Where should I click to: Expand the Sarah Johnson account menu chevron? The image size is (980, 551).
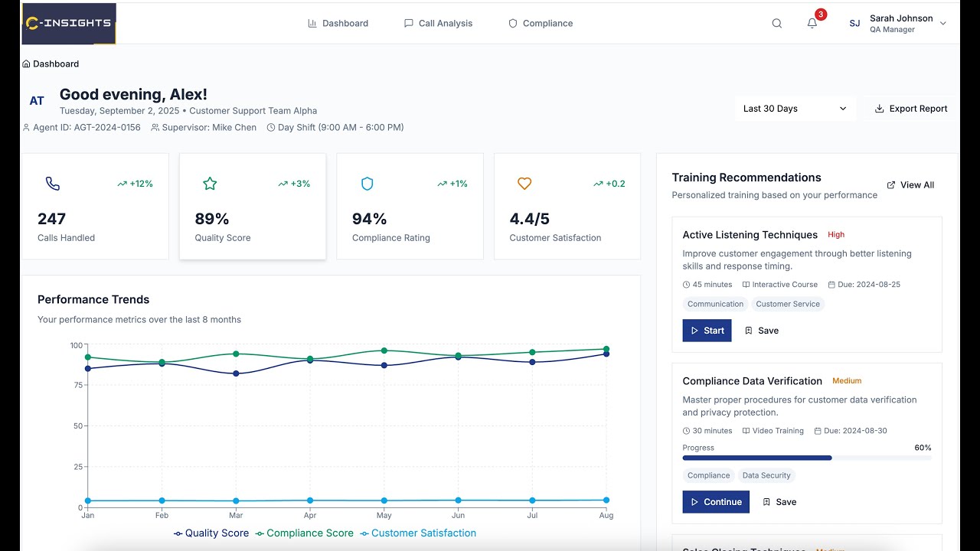click(943, 24)
